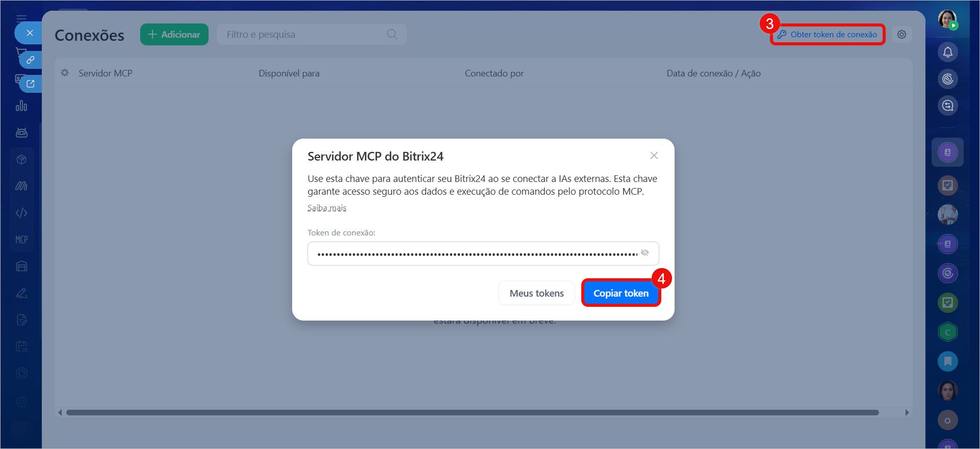Open the table column settings gear
This screenshot has width=980, height=449.
[65, 73]
